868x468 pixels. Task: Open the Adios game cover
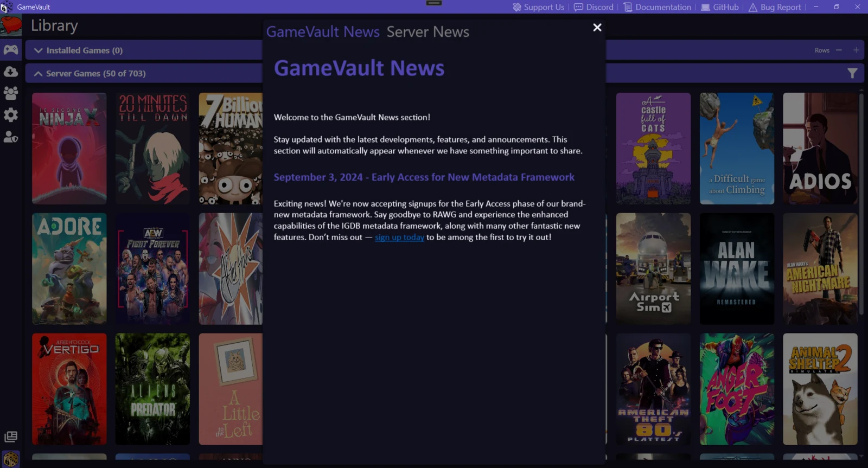point(820,149)
